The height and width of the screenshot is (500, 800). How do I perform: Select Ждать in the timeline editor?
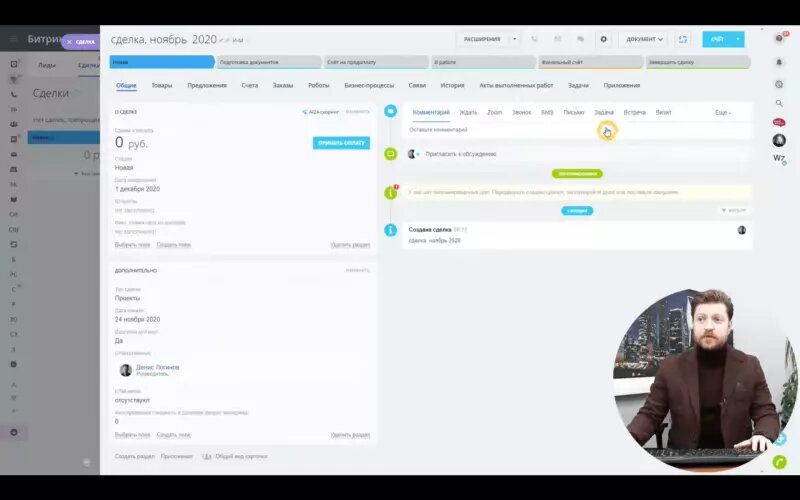[468, 112]
